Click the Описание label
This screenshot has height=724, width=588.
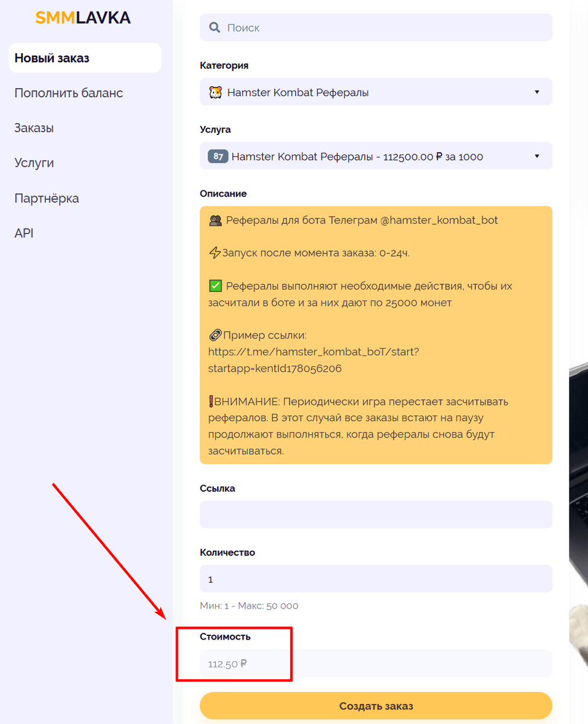pos(223,193)
